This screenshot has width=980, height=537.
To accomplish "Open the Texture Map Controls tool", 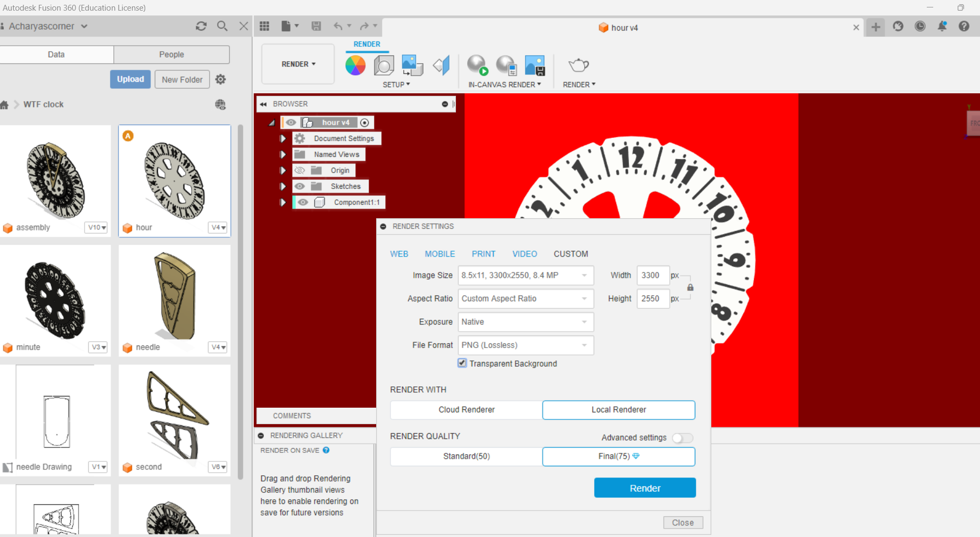I will pos(441,65).
